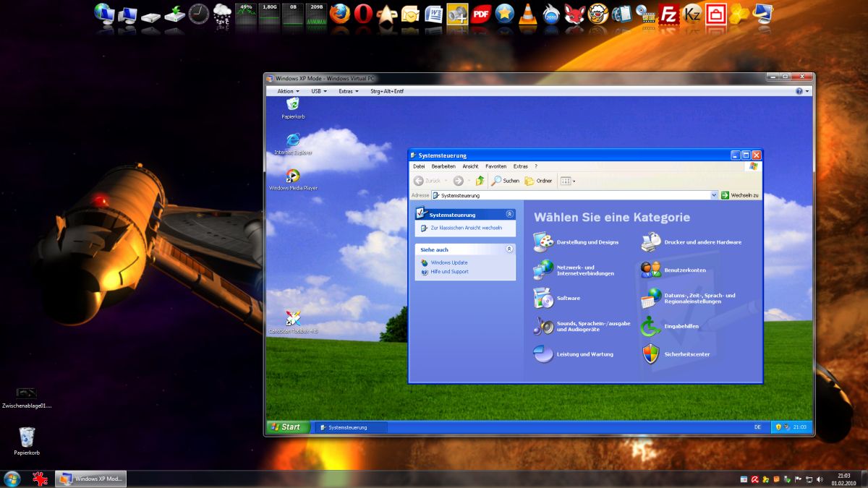868x488 pixels.
Task: Open Windows Media Player on XP desktop
Action: point(293,179)
